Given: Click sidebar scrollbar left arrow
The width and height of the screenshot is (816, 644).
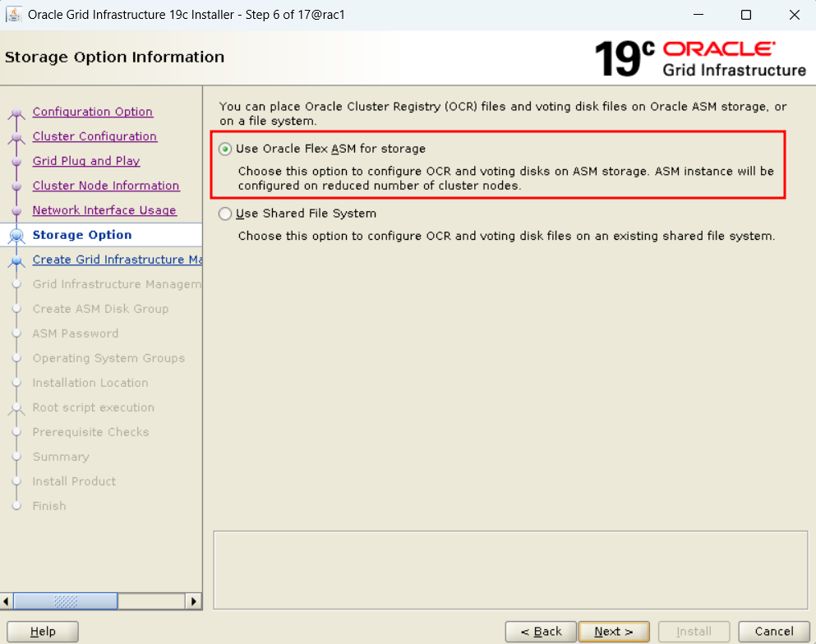Looking at the screenshot, I should (x=7, y=601).
